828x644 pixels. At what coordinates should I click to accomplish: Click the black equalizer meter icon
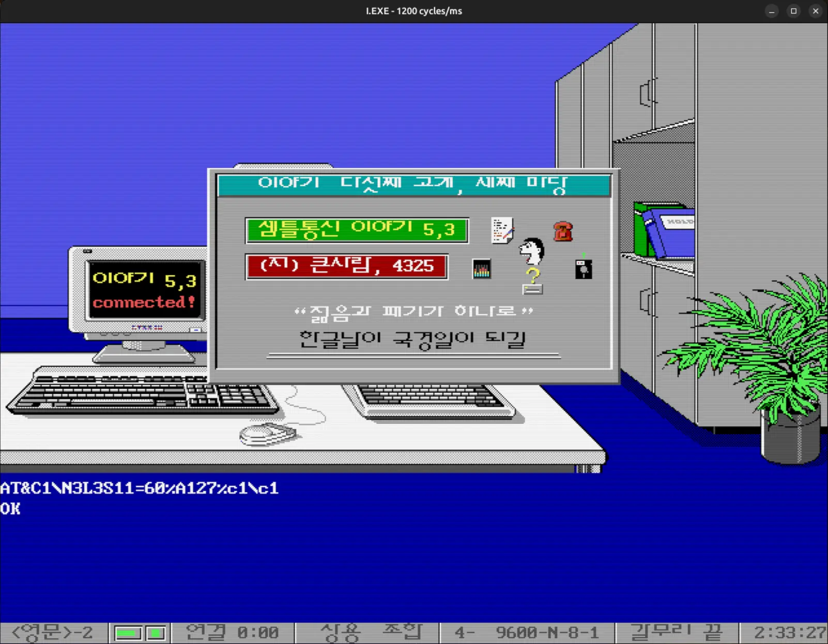[482, 268]
